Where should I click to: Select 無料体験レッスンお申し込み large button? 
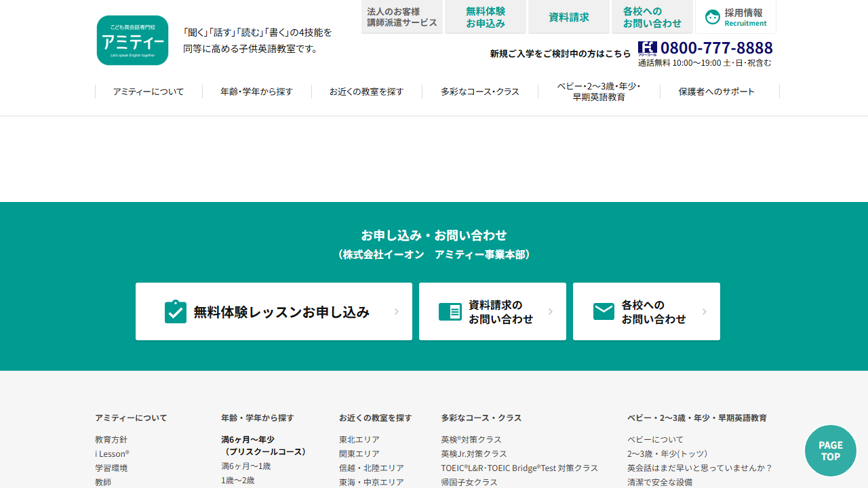274,312
